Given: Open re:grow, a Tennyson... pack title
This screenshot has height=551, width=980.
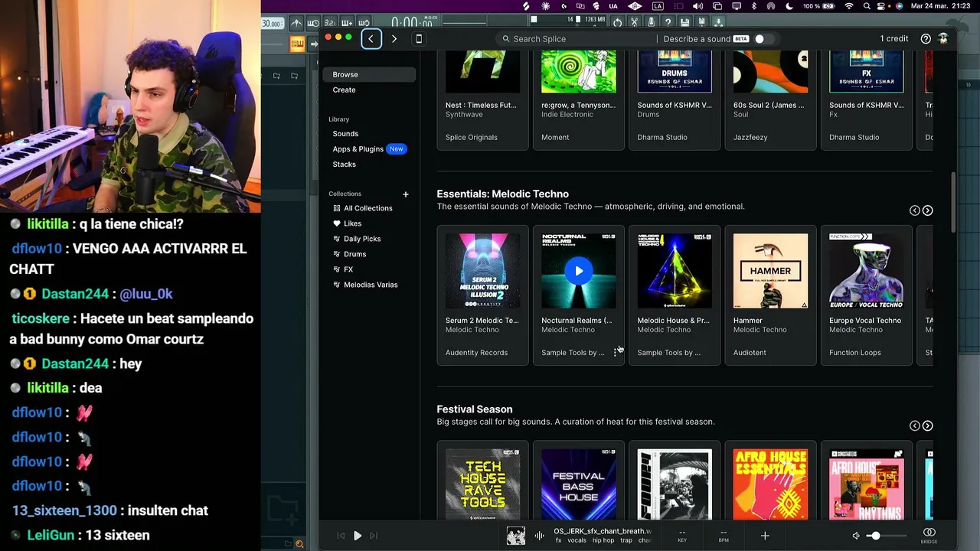Looking at the screenshot, I should [578, 105].
